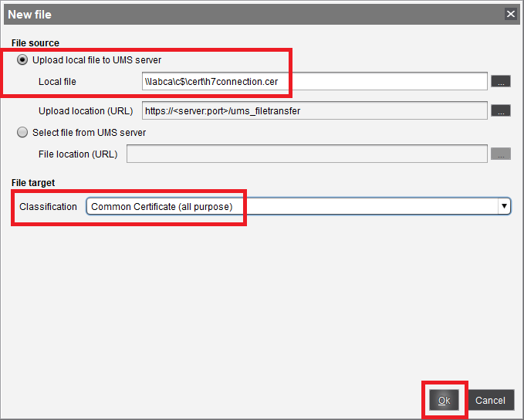The width and height of the screenshot is (524, 420).
Task: Choose "Select file from UMS server" radio option
Action: click(22, 132)
